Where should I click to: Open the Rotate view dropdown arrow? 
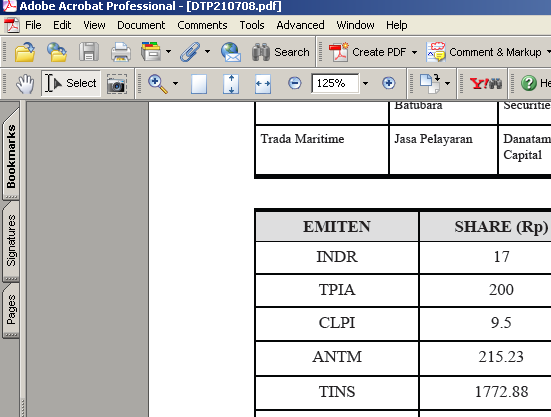447,84
